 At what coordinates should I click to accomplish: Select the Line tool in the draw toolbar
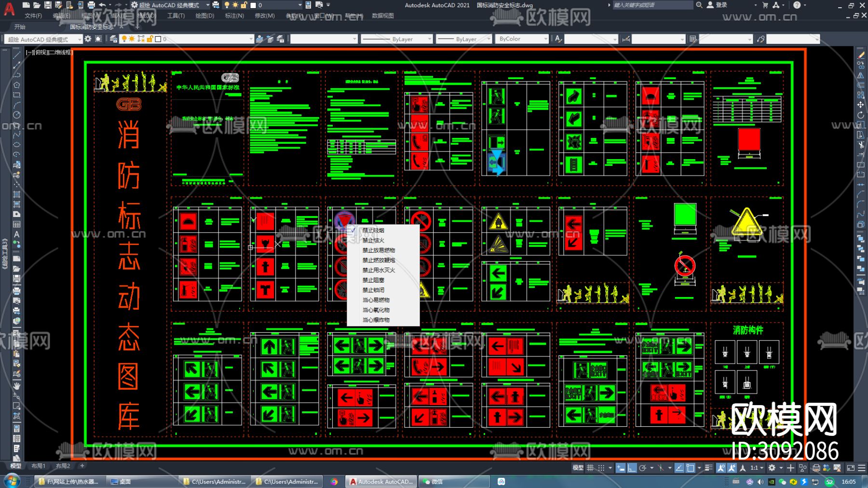tap(16, 54)
